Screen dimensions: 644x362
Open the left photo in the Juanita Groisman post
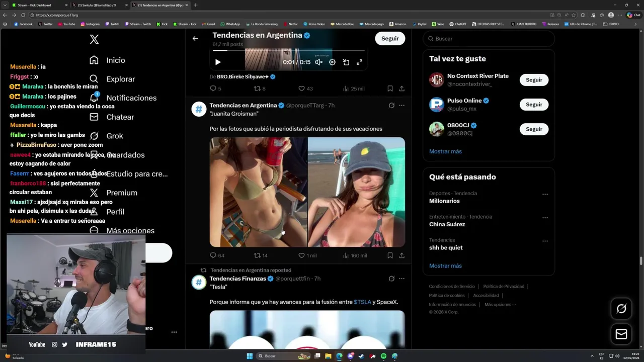coord(258,192)
